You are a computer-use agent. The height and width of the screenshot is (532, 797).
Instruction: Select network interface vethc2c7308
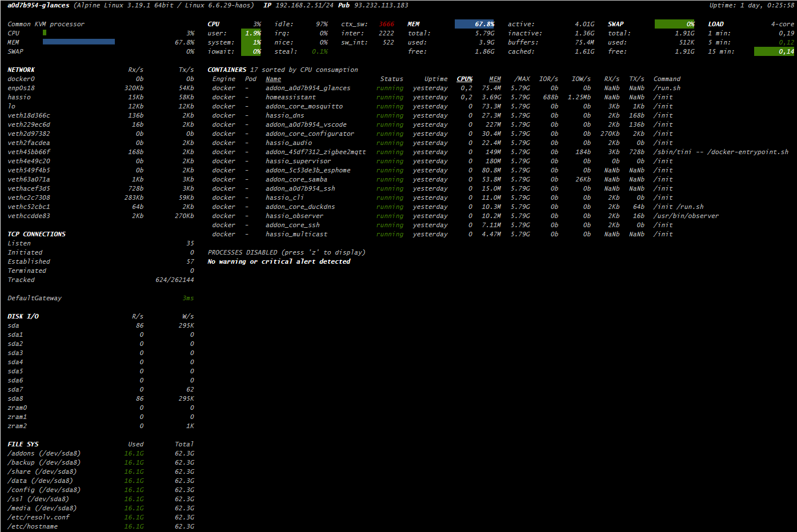coord(29,198)
